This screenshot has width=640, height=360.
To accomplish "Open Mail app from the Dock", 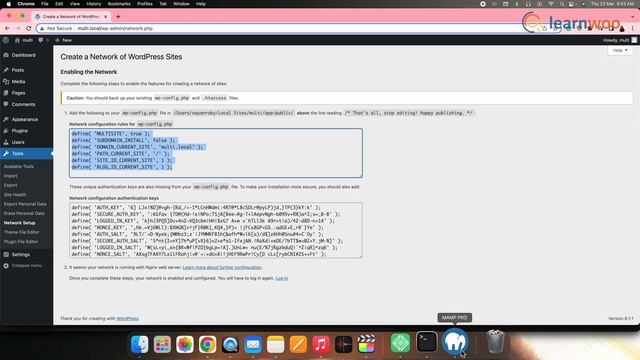I will click(x=253, y=344).
